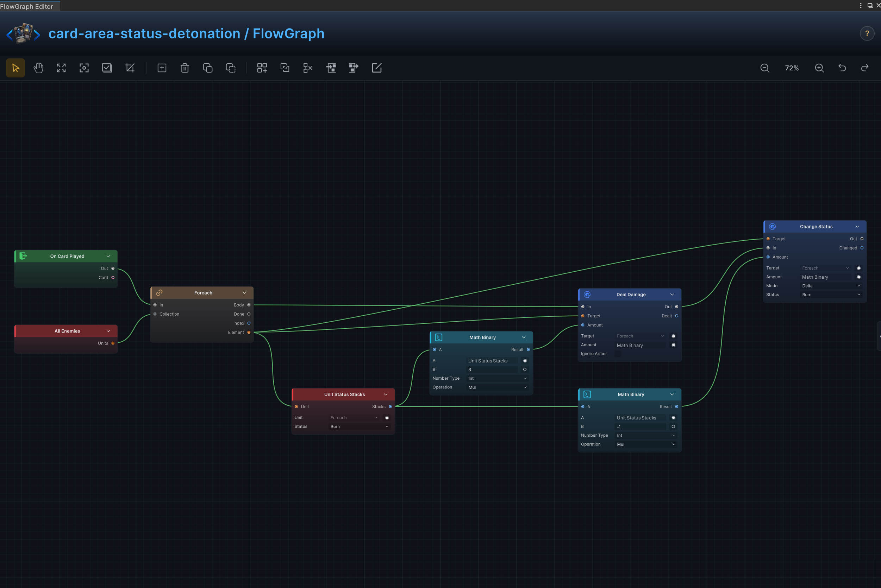881x588 pixels.
Task: Open Change Status's Status Burn dropdown
Action: (831, 295)
